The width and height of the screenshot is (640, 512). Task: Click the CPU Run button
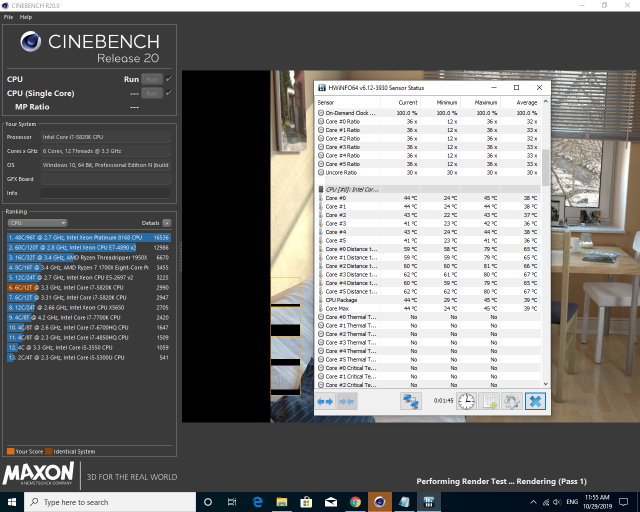pos(152,79)
